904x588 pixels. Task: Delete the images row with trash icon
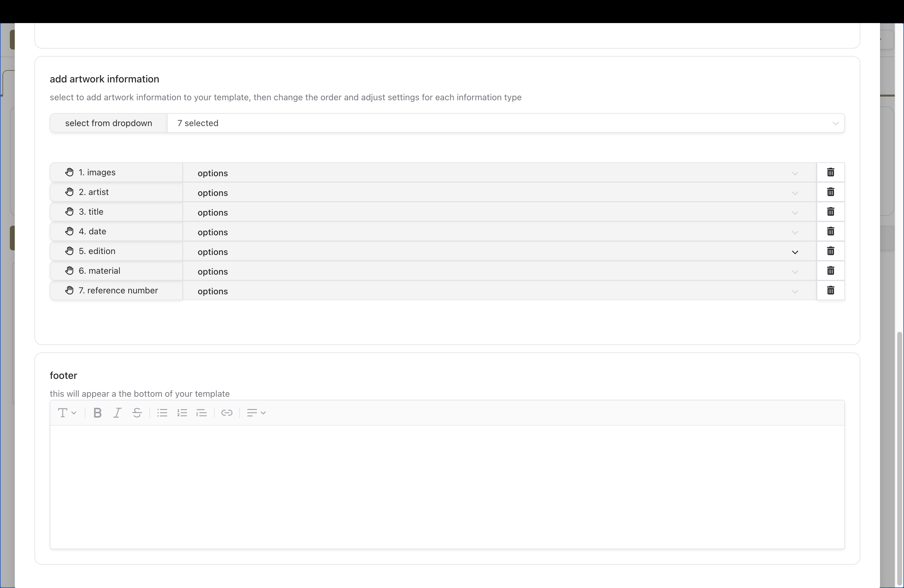(x=830, y=173)
